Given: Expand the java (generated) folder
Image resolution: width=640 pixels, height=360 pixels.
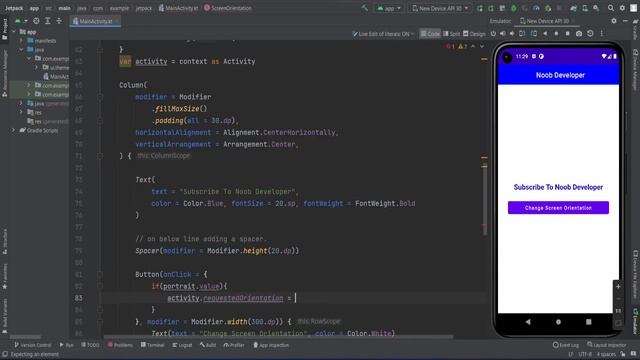Looking at the screenshot, I should (x=21, y=103).
